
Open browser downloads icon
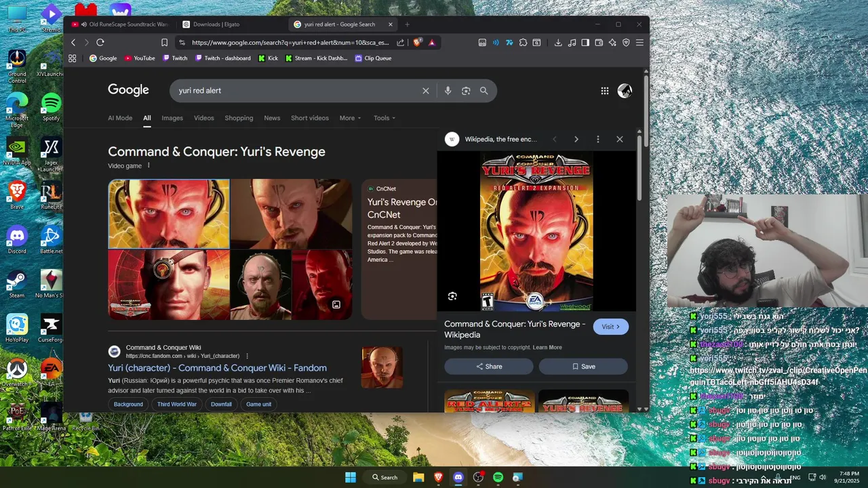pos(558,42)
